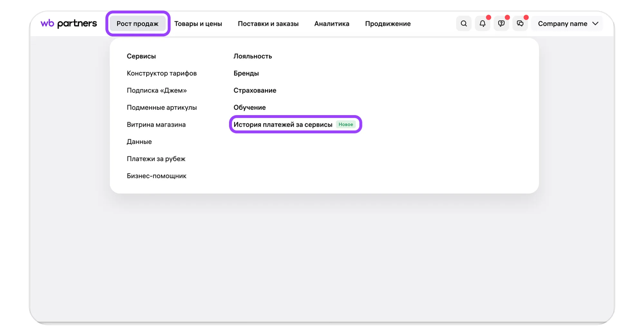Image resolution: width=644 pixels, height=336 pixels.
Task: Open the notifications bell icon
Action: pos(482,24)
